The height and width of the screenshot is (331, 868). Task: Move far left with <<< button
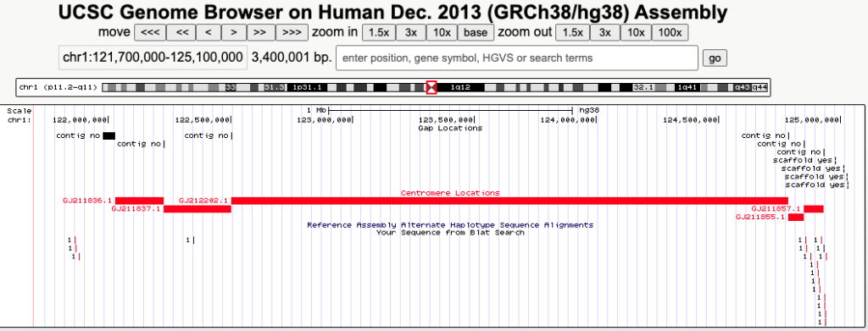click(x=150, y=33)
